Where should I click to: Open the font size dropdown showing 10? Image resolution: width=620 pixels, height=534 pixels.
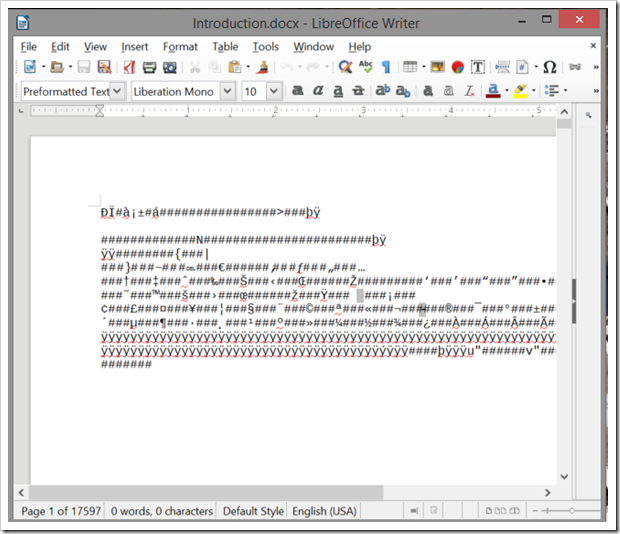[274, 91]
